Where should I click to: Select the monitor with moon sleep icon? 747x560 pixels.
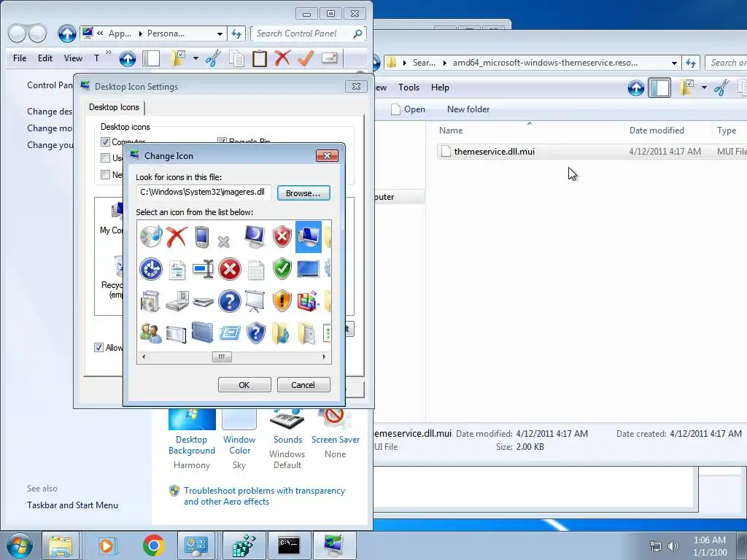coord(255,237)
